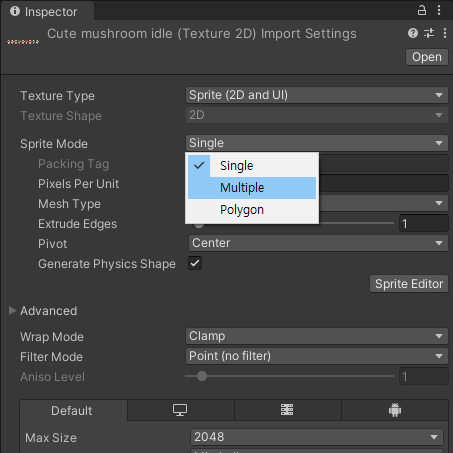Click the Cute mushroom idle texture thumbnail
Image resolution: width=453 pixels, height=453 pixels.
click(x=23, y=42)
